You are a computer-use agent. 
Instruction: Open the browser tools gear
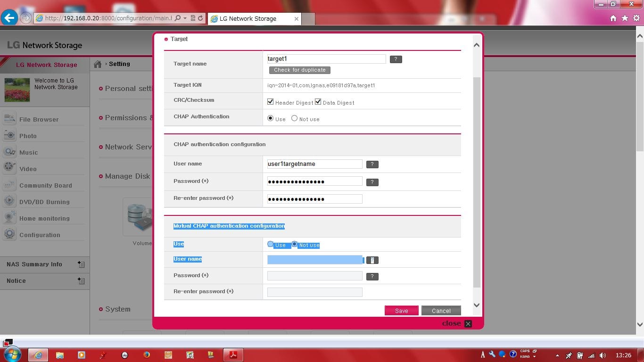point(636,18)
